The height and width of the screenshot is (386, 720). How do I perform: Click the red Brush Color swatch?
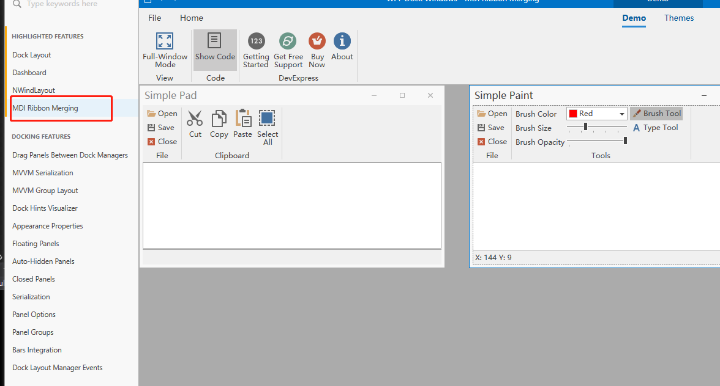point(573,113)
